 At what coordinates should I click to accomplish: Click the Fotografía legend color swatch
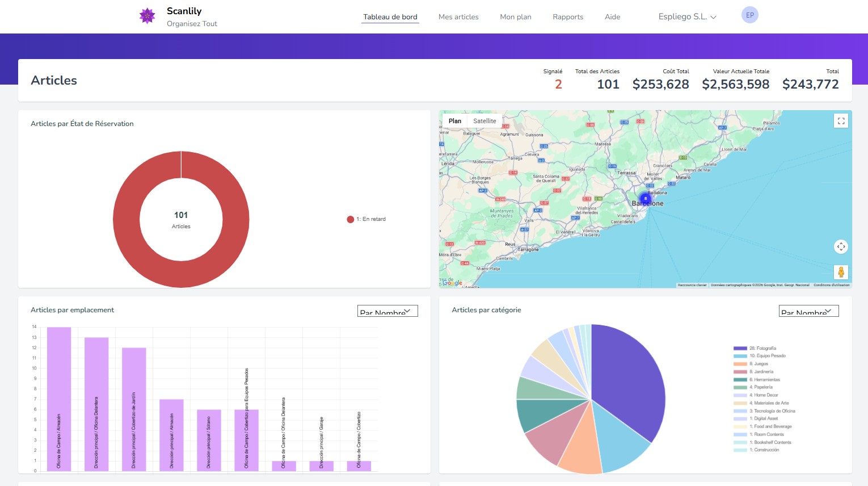click(740, 349)
